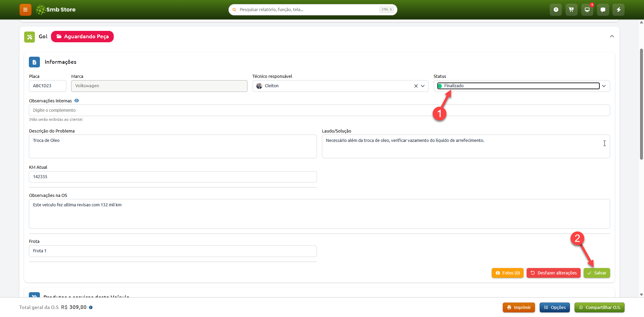Click the green tools icon beside Gol

(30, 37)
